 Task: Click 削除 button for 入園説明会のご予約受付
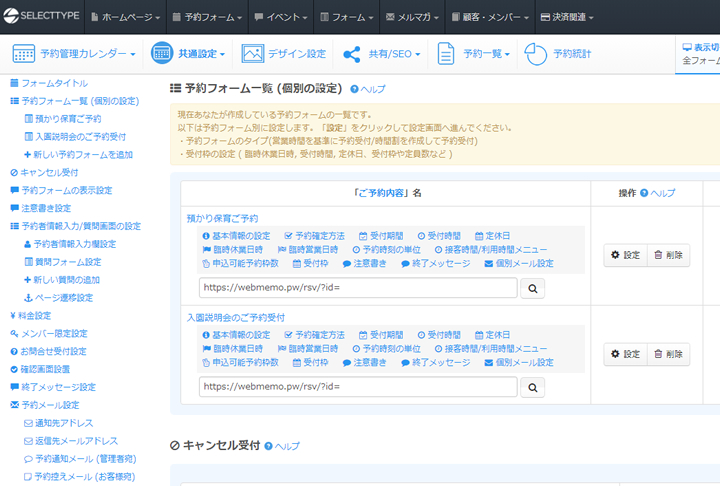(669, 354)
